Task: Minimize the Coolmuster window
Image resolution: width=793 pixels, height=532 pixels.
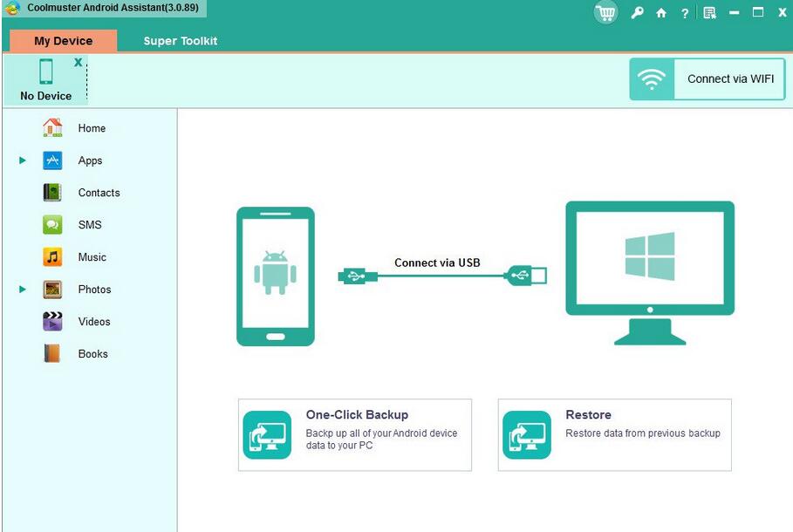Action: click(x=735, y=13)
